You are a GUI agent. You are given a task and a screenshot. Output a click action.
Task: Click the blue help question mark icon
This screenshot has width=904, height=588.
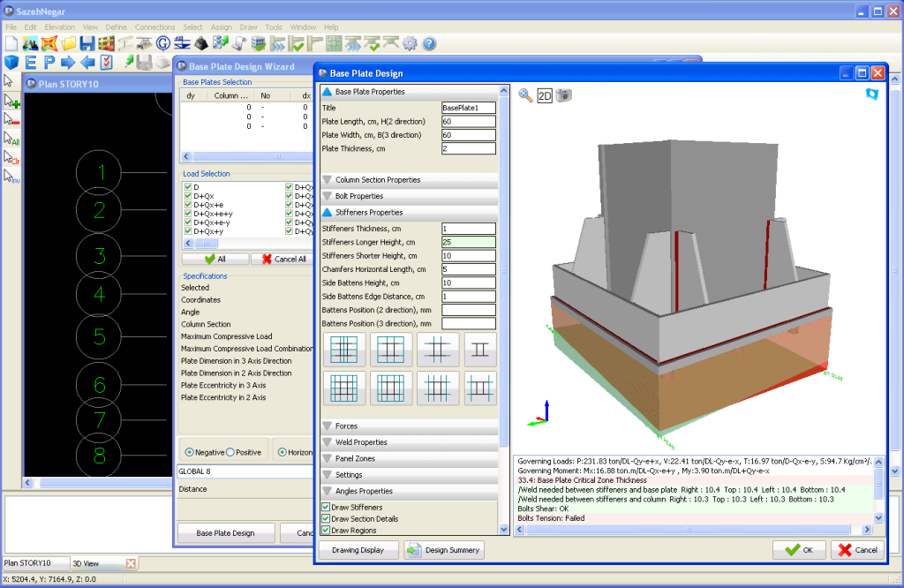(x=430, y=43)
